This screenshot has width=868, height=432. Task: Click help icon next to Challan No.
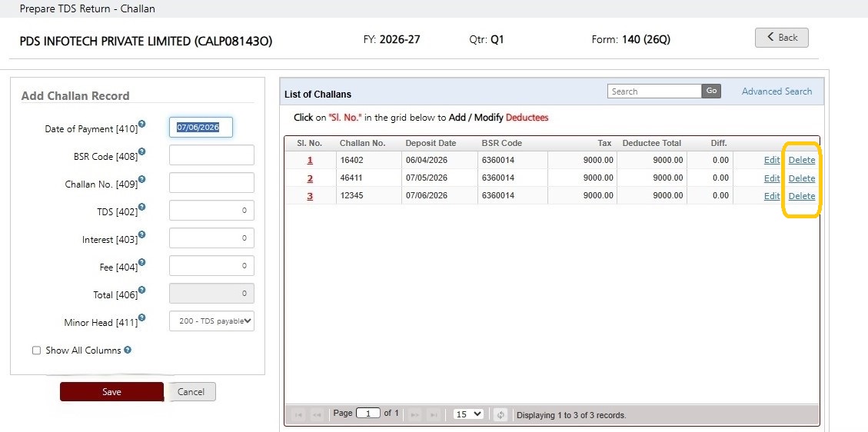[142, 179]
